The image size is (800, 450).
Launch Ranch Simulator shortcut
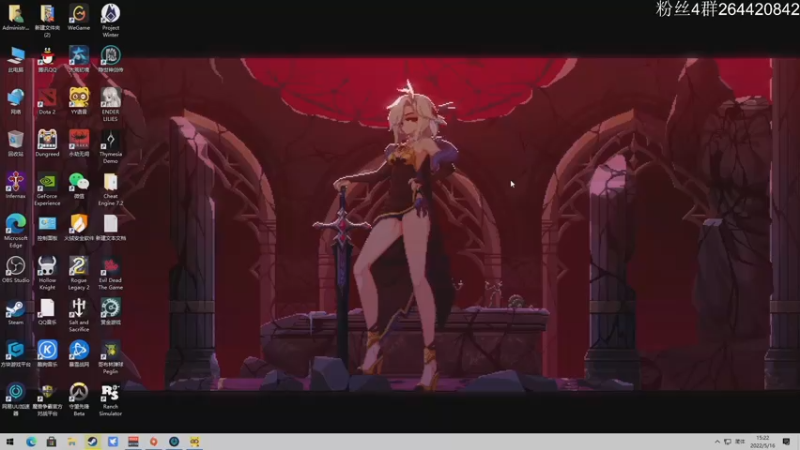[x=110, y=393]
